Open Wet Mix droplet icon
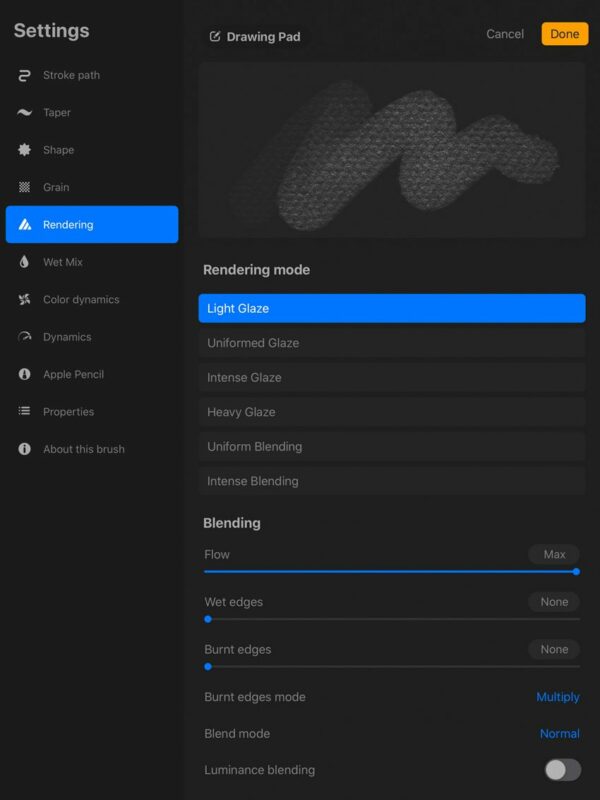 [24, 262]
